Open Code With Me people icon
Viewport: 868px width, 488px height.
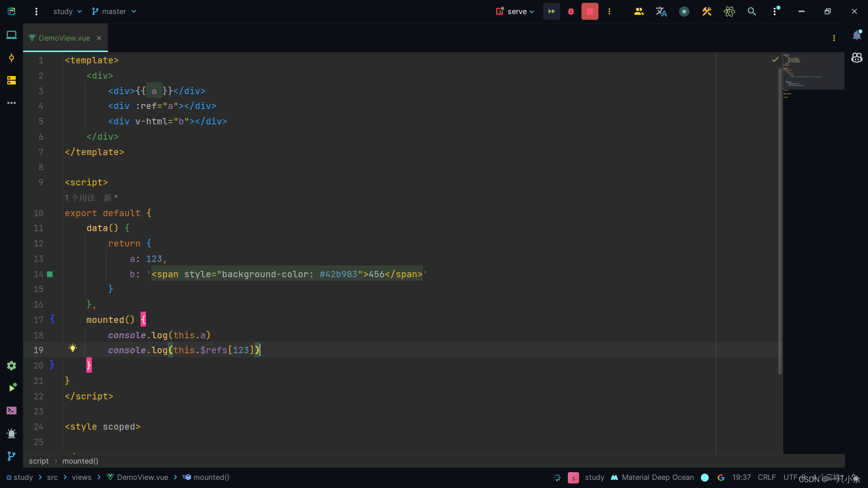coord(639,11)
